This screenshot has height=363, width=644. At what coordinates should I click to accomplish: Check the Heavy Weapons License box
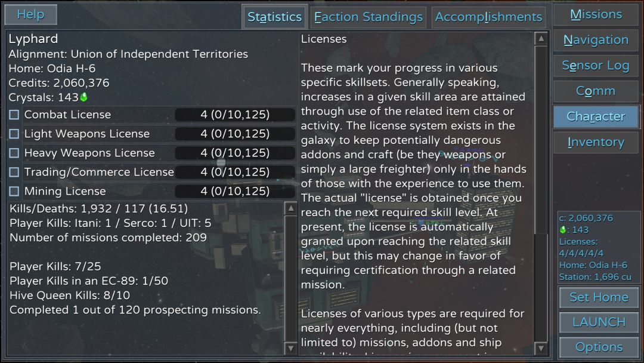(x=14, y=153)
